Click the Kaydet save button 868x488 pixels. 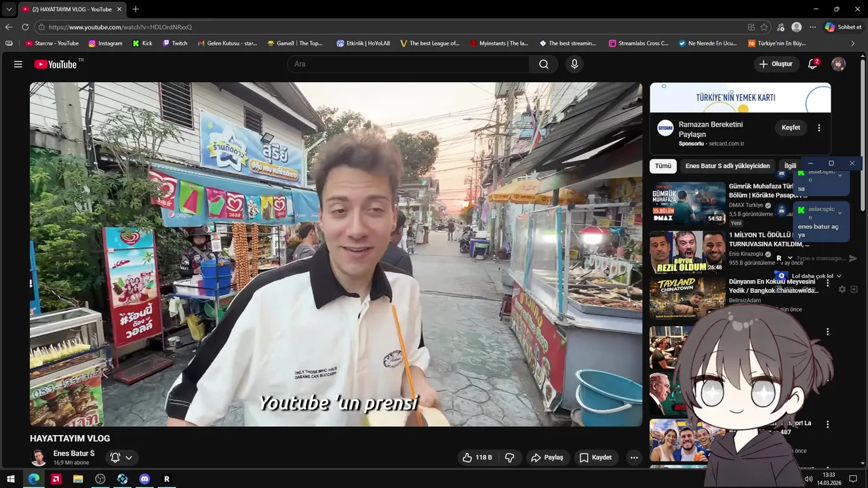tap(595, 457)
